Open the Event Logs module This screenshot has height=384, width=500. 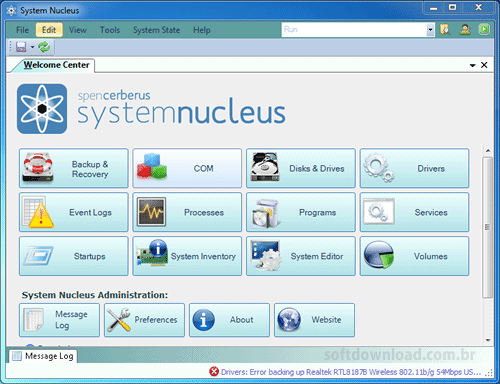pyautogui.click(x=74, y=212)
